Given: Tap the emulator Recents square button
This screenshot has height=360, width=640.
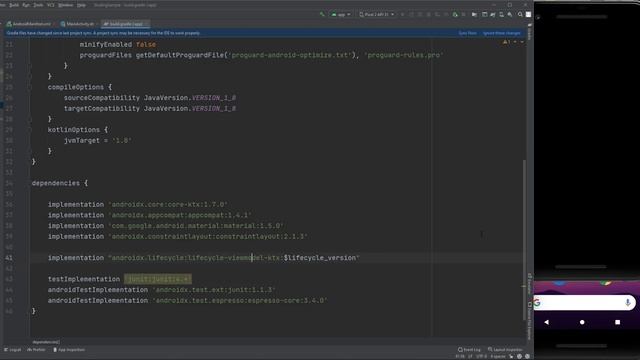Looking at the screenshot, I should coord(618,322).
